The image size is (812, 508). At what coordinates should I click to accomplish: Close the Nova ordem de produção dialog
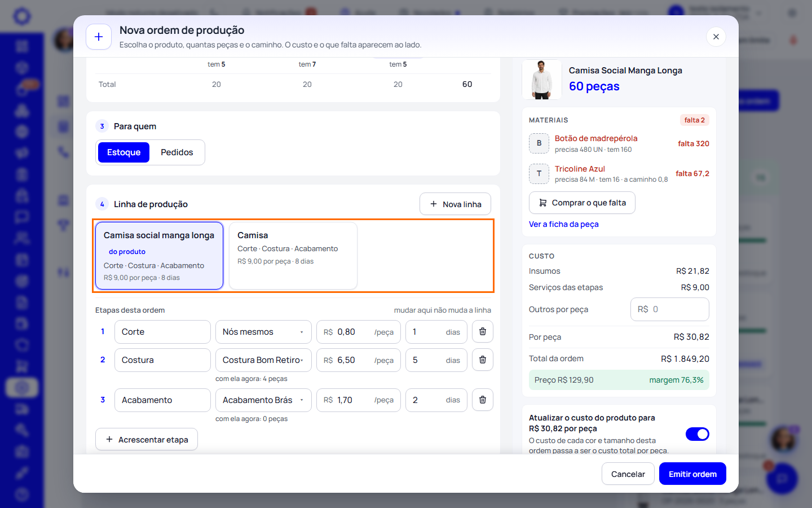tap(716, 37)
